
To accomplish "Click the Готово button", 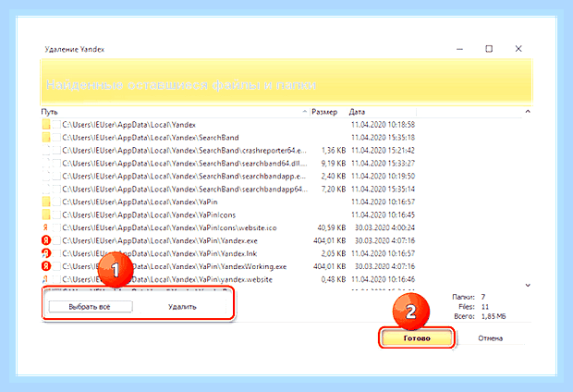I will (x=417, y=338).
